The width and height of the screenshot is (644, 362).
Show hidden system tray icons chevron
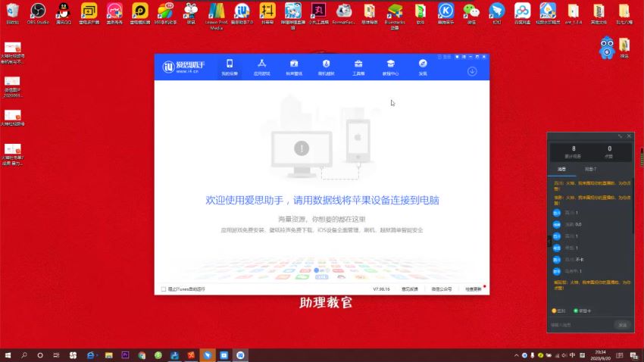(x=516, y=355)
